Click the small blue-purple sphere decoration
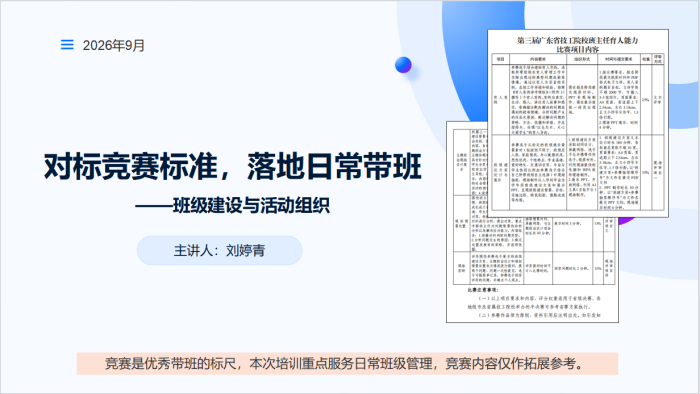This screenshot has height=394, width=700. [x=403, y=65]
